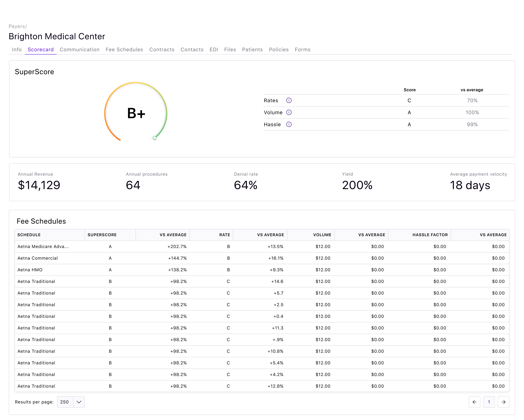Open the Rates score info tooltip
Screen dimensions: 524x420
(289, 100)
